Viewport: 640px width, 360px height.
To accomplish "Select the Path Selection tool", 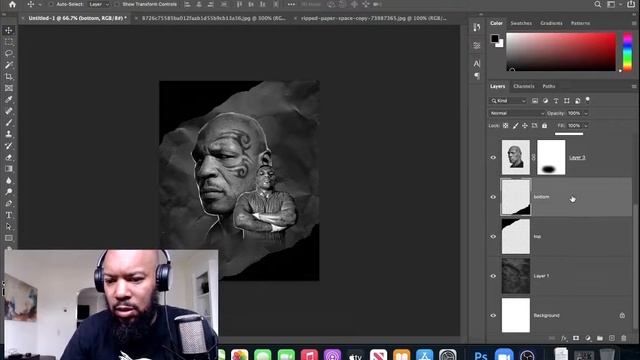I will coord(9,227).
